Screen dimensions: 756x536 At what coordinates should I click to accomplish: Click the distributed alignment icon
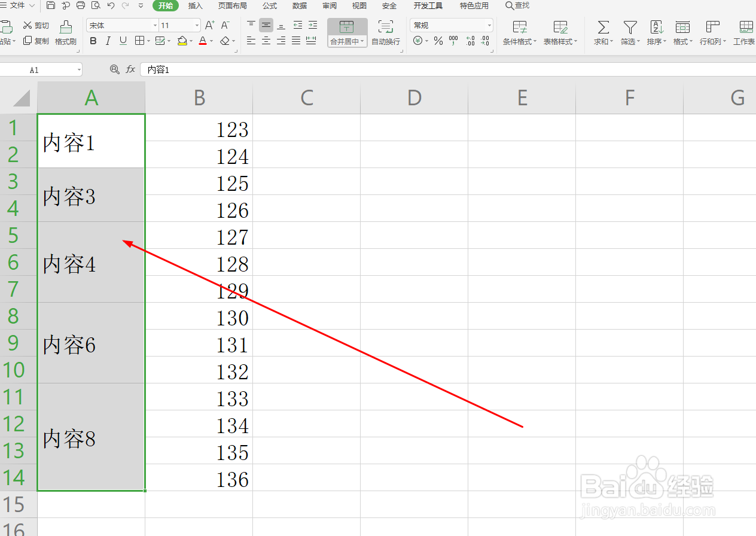pyautogui.click(x=311, y=41)
